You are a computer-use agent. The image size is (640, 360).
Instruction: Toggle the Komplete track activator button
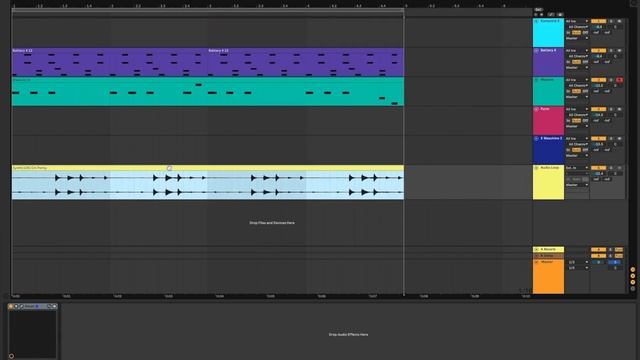pos(598,21)
